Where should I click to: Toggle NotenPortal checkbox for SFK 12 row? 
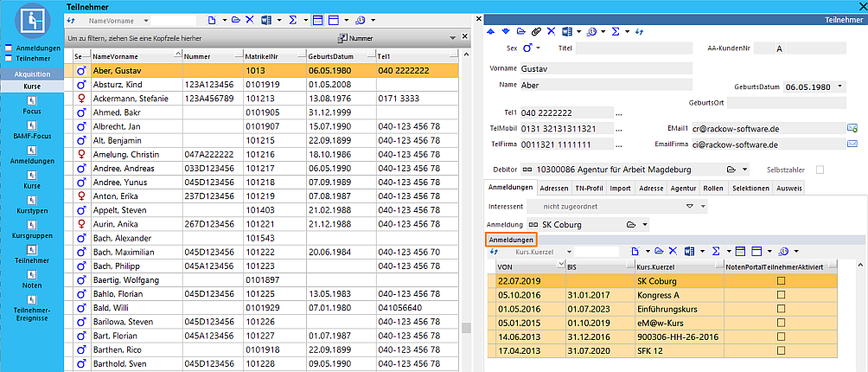click(781, 350)
